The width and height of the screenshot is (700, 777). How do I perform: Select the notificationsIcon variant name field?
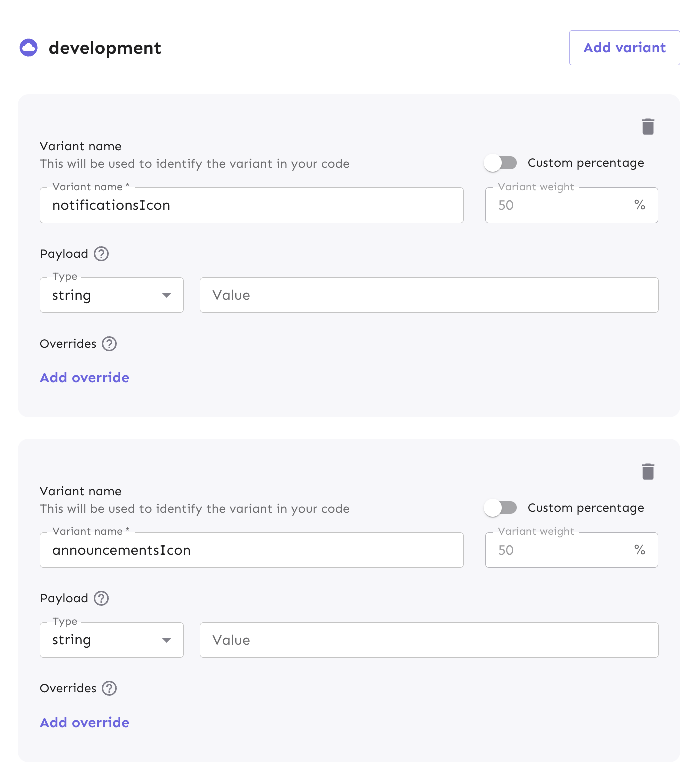(251, 205)
